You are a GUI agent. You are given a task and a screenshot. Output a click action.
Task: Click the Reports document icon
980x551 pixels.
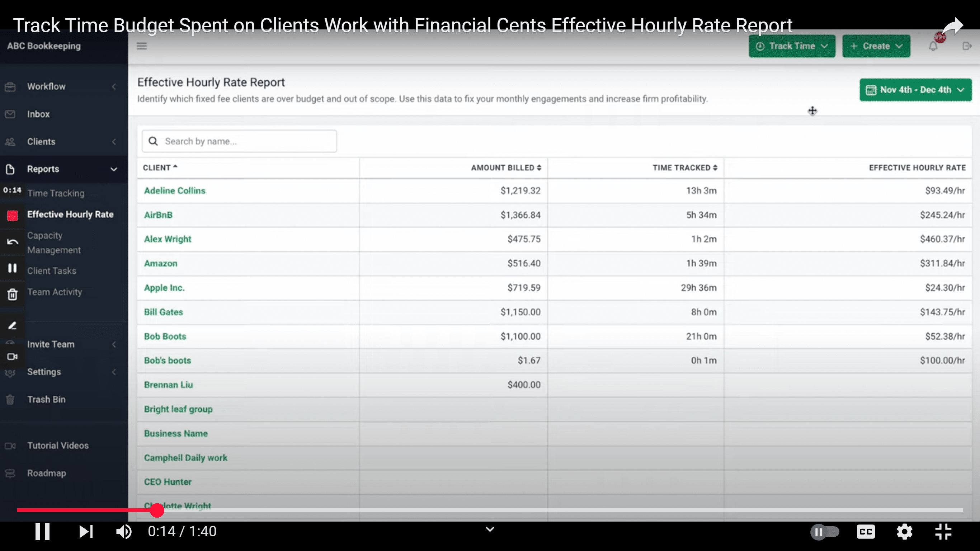pyautogui.click(x=10, y=169)
